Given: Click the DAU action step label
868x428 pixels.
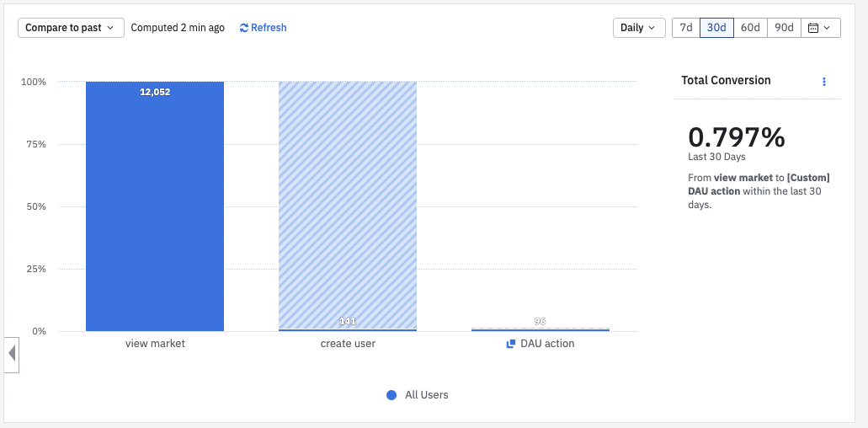Looking at the screenshot, I should click(x=547, y=344).
